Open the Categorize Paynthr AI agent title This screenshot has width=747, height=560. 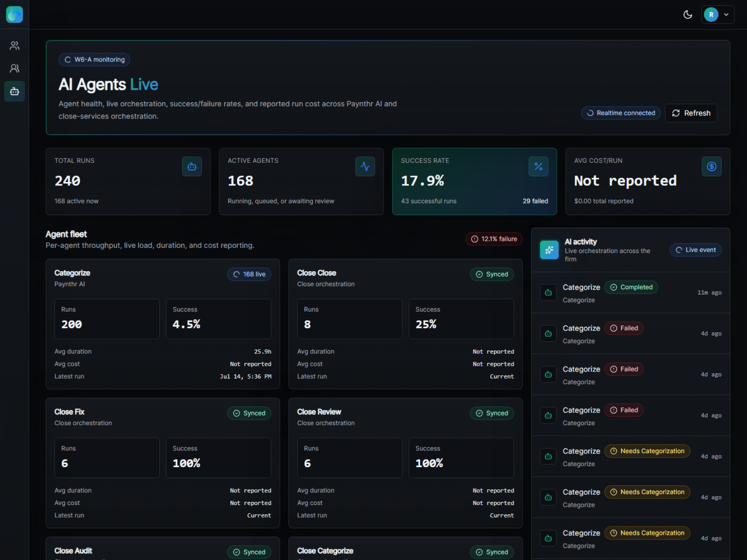point(72,273)
